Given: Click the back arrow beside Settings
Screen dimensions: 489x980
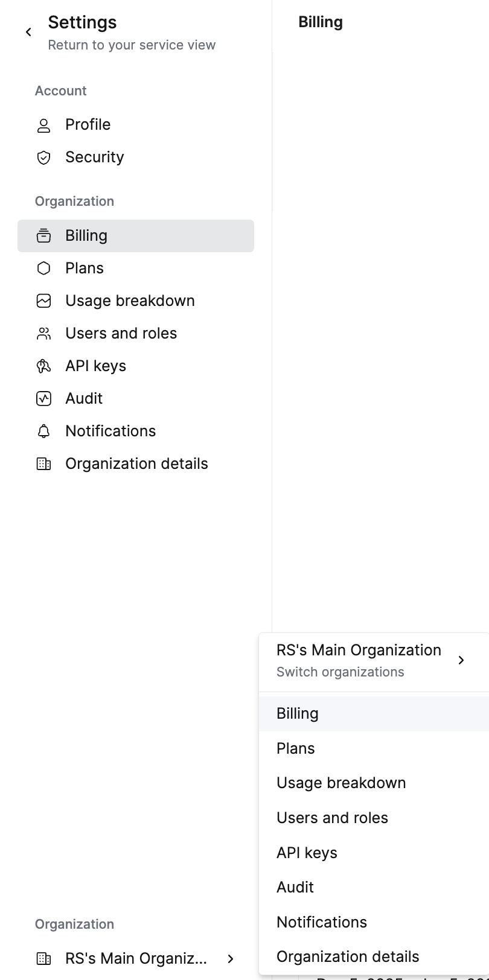Looking at the screenshot, I should (28, 32).
